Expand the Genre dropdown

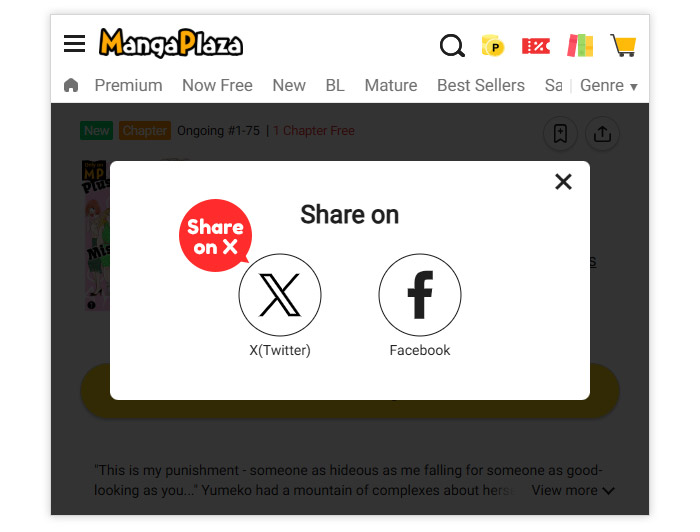click(x=608, y=85)
